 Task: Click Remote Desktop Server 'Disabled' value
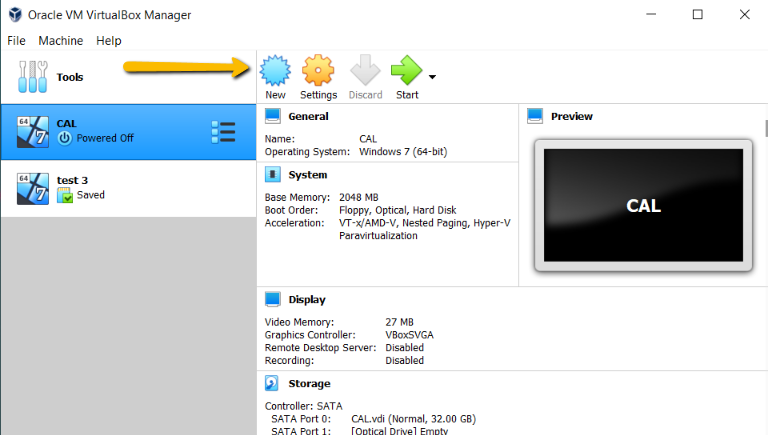(x=405, y=348)
